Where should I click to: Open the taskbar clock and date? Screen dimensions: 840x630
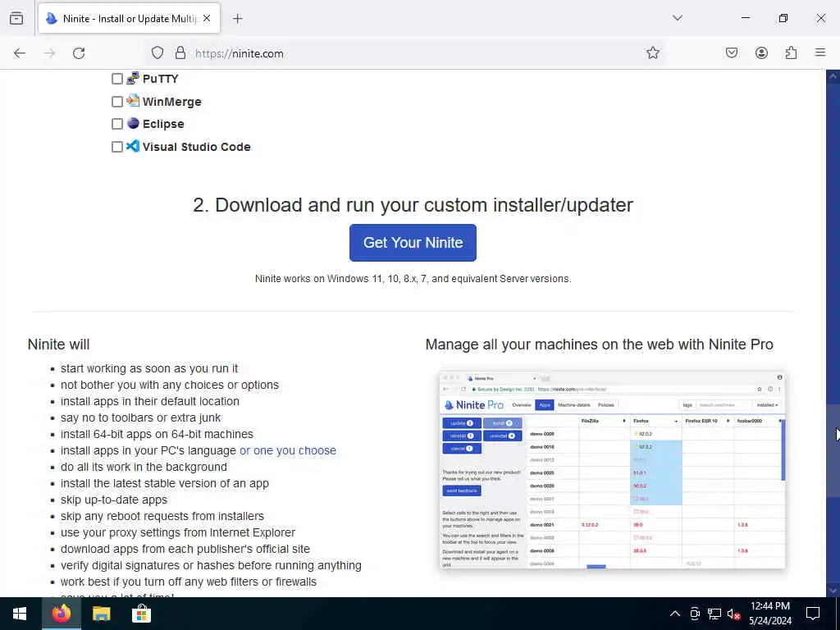click(x=769, y=614)
